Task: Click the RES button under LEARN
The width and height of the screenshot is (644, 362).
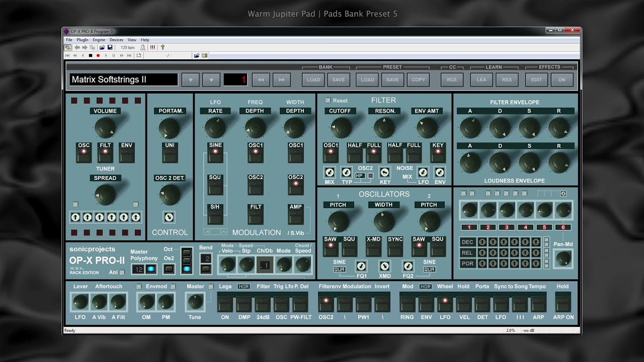Action: [507, 79]
